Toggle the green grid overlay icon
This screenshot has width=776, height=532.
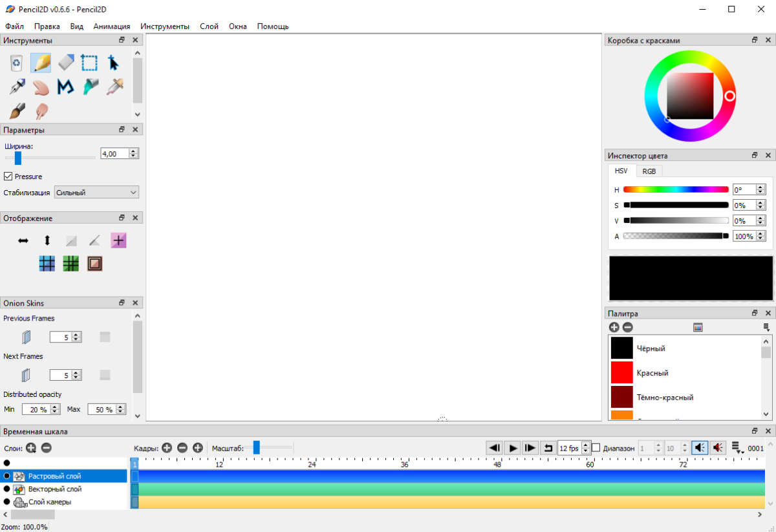(x=71, y=264)
